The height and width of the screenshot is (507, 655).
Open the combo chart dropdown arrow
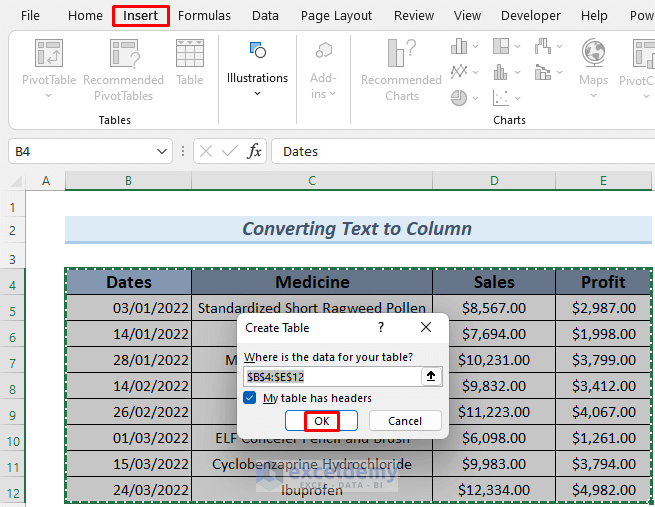[x=559, y=73]
